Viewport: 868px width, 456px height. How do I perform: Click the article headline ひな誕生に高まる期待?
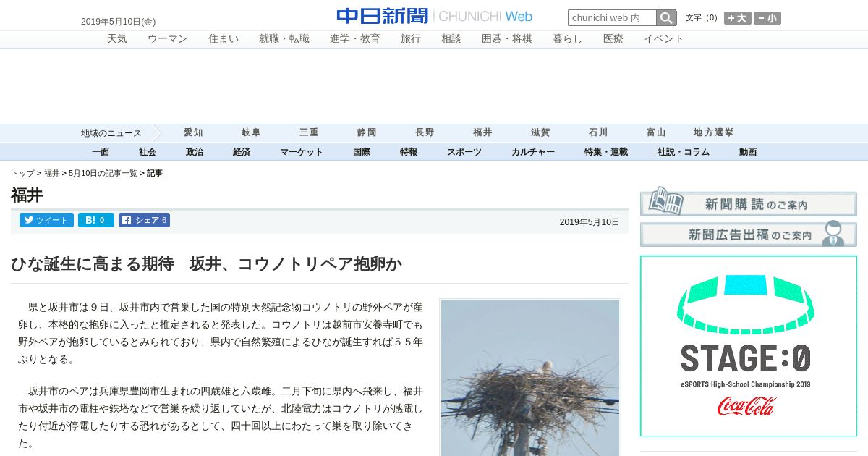(206, 264)
